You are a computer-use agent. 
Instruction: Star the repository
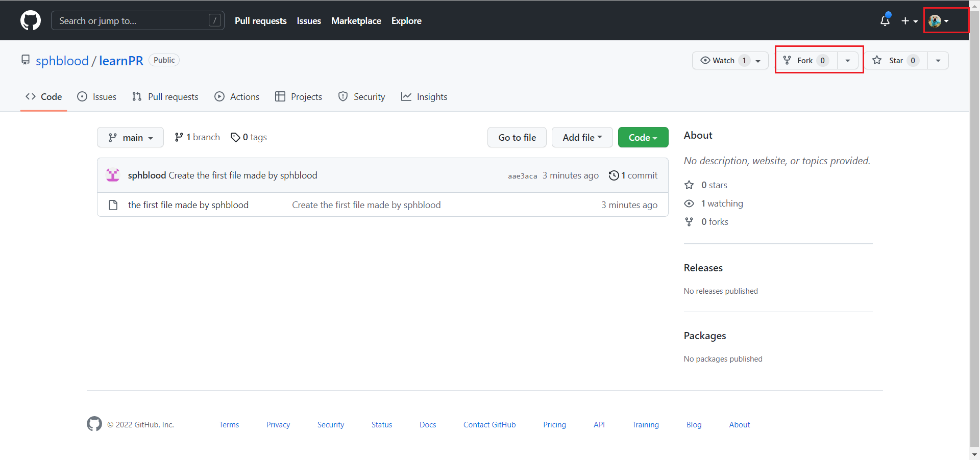pos(896,60)
